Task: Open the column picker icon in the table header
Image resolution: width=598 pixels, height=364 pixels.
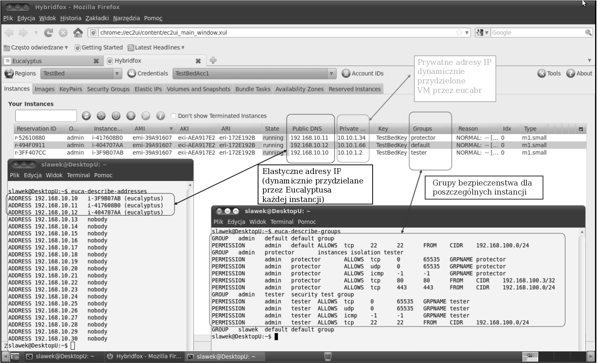Action: (x=581, y=129)
